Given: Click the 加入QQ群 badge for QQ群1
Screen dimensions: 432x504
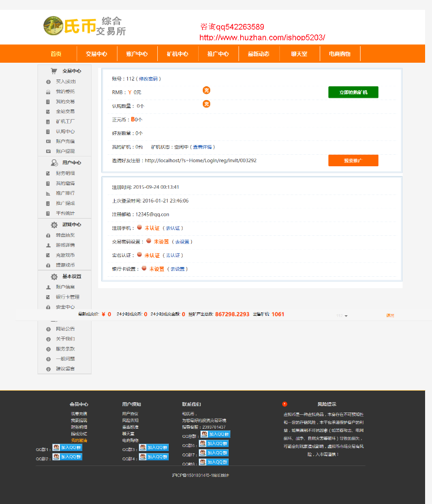Looking at the screenshot, I should click(x=67, y=448).
